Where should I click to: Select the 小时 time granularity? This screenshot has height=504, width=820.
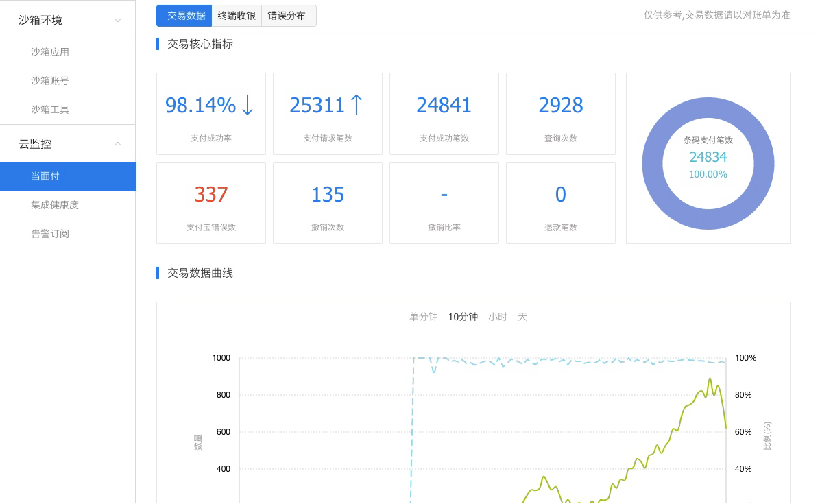click(x=497, y=317)
